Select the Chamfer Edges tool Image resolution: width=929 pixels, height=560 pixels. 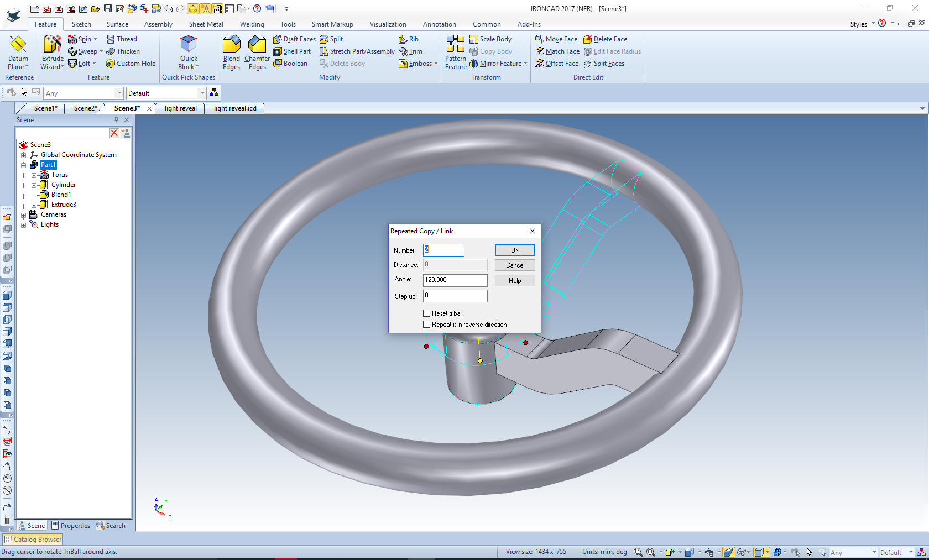[x=257, y=53]
